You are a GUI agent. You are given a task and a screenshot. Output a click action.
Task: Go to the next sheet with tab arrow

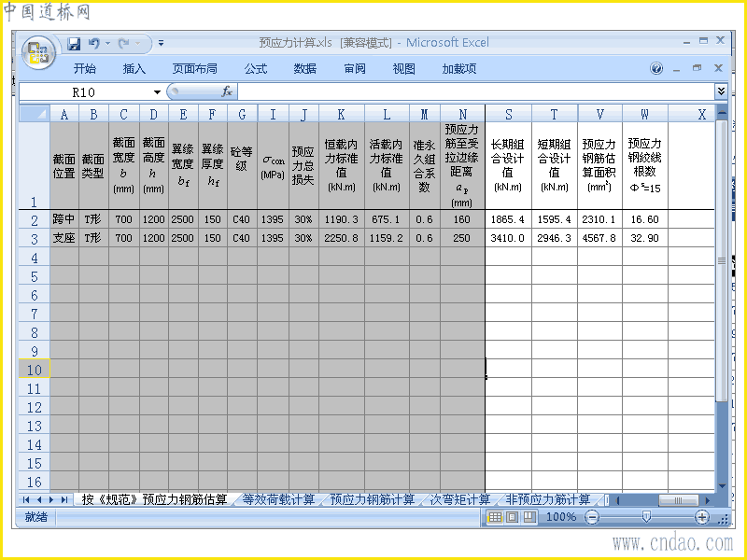coord(51,499)
